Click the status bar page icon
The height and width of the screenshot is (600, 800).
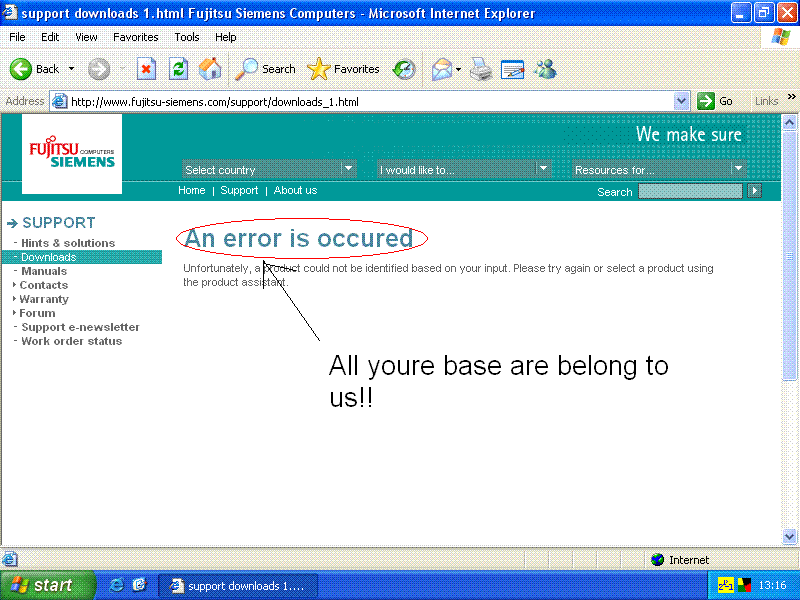pyautogui.click(x=10, y=559)
